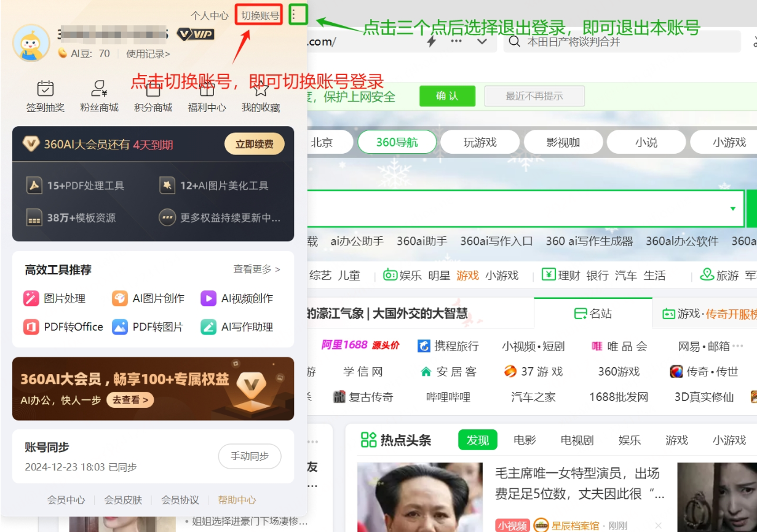Open the PDF转Office tool icon

[x=32, y=327]
